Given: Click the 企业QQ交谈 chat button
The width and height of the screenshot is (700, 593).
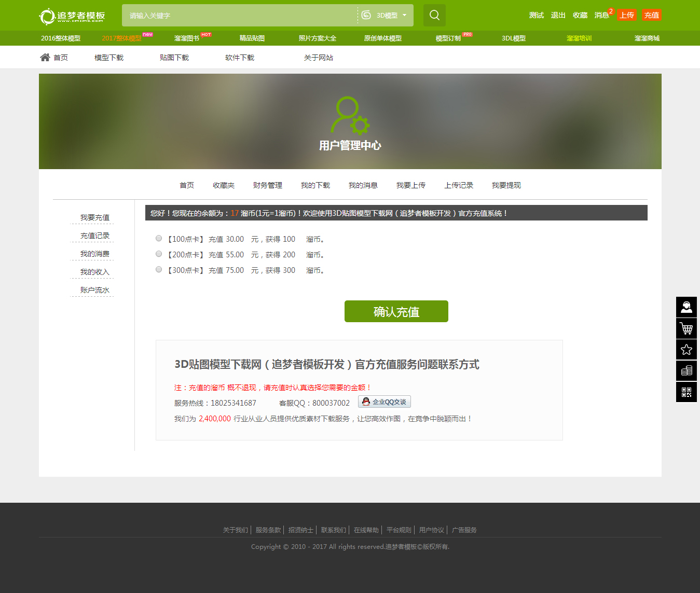Looking at the screenshot, I should 385,402.
